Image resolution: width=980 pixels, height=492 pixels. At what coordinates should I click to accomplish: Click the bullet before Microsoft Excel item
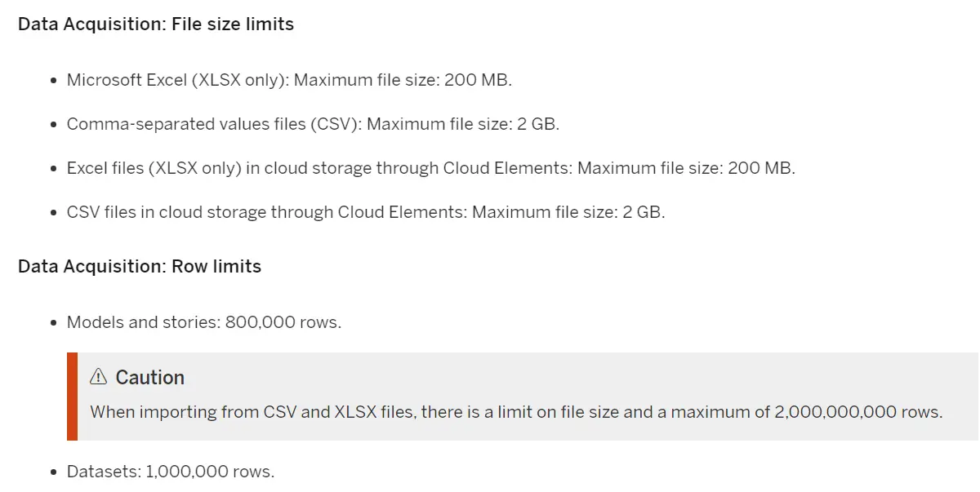point(53,81)
